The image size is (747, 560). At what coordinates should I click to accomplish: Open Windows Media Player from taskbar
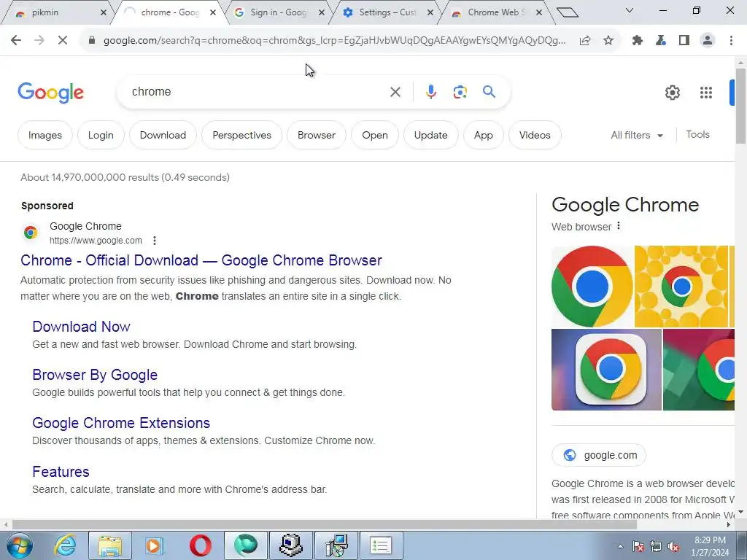tap(155, 545)
